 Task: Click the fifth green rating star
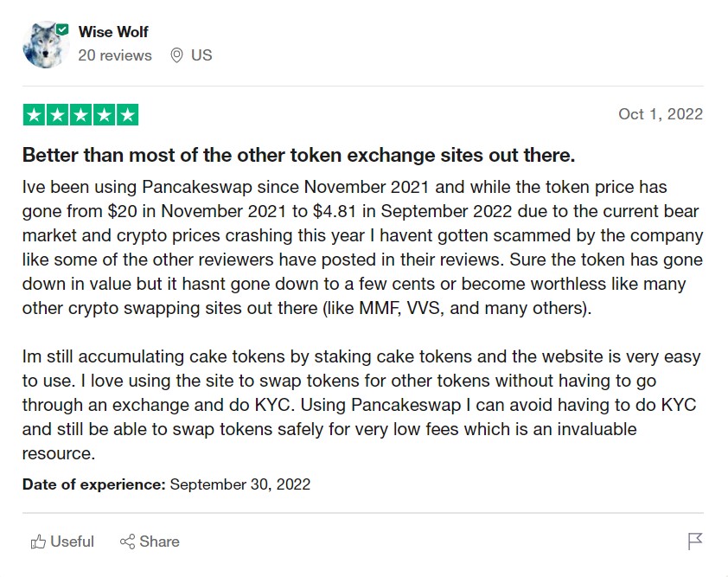click(128, 115)
